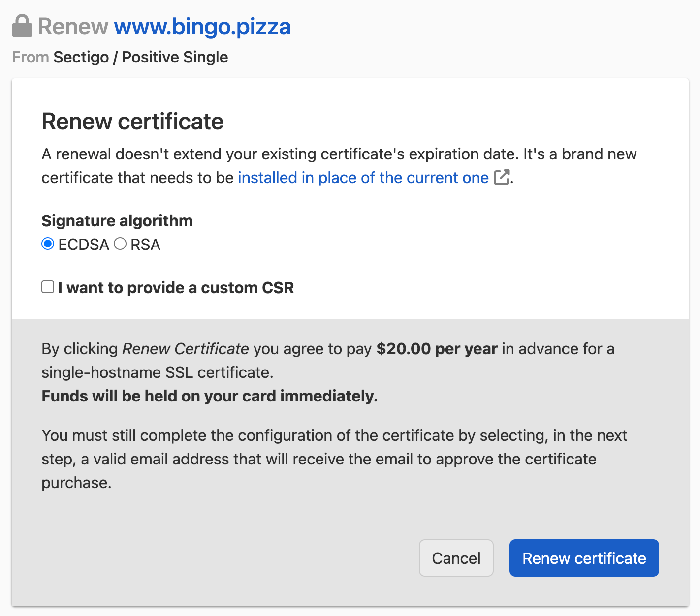This screenshot has height=616, width=700.
Task: Click the blue Renew certificate confirmation button
Action: click(x=584, y=558)
